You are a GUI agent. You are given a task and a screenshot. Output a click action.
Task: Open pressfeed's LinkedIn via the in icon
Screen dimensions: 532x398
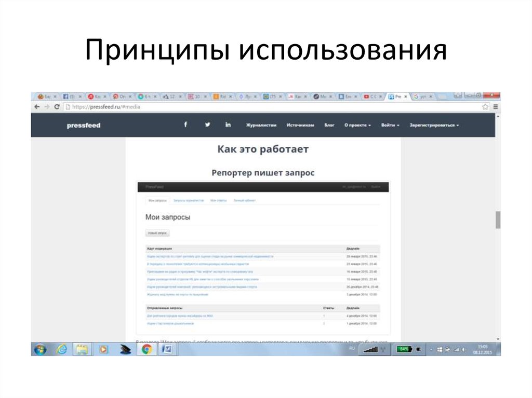pyautogui.click(x=228, y=125)
